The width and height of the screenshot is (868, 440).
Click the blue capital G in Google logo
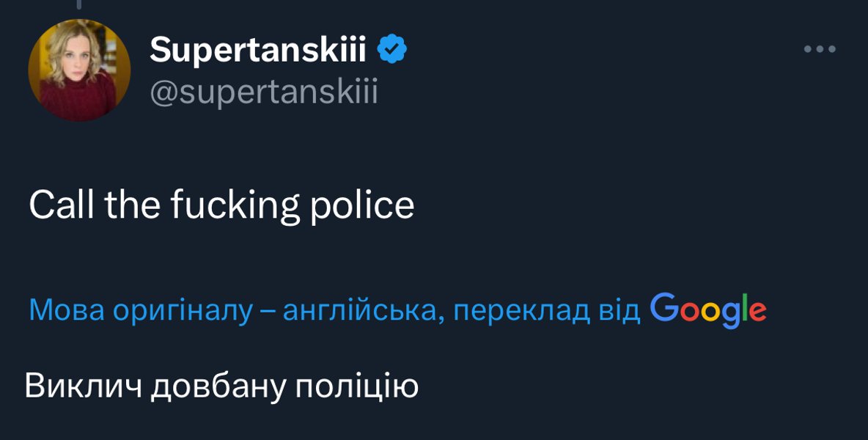(663, 307)
